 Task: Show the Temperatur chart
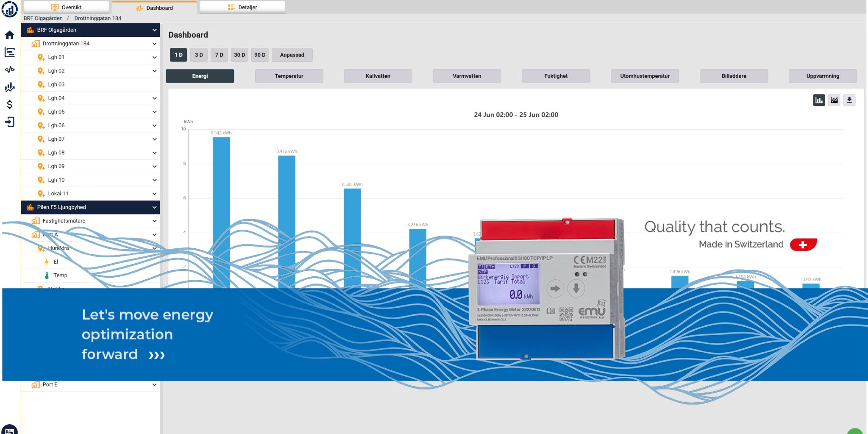point(289,76)
